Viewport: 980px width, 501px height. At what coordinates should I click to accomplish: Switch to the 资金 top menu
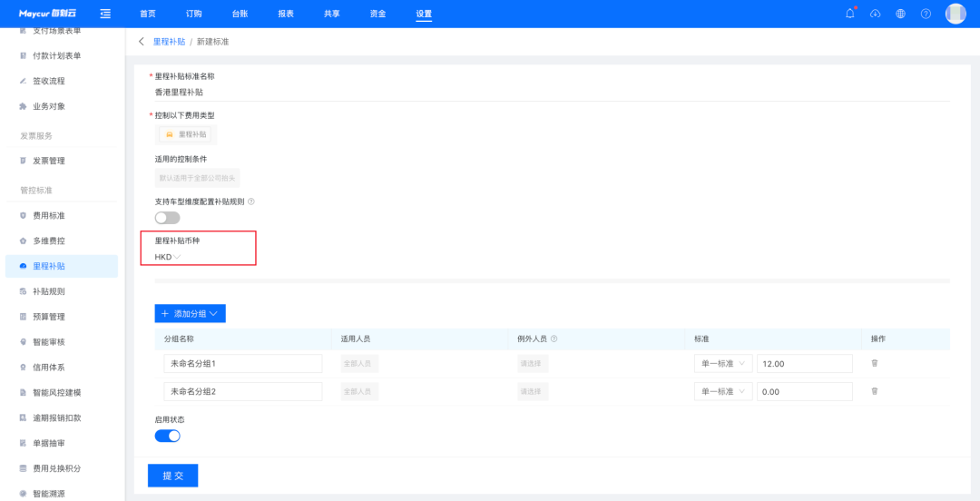377,14
